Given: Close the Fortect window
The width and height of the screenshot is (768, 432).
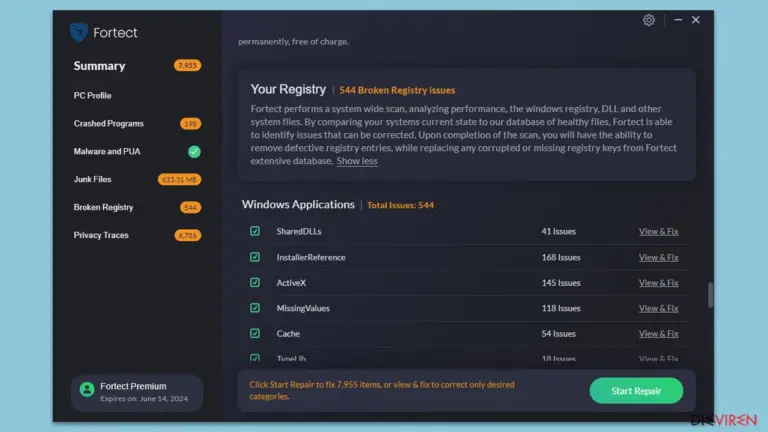Looking at the screenshot, I should click(696, 20).
